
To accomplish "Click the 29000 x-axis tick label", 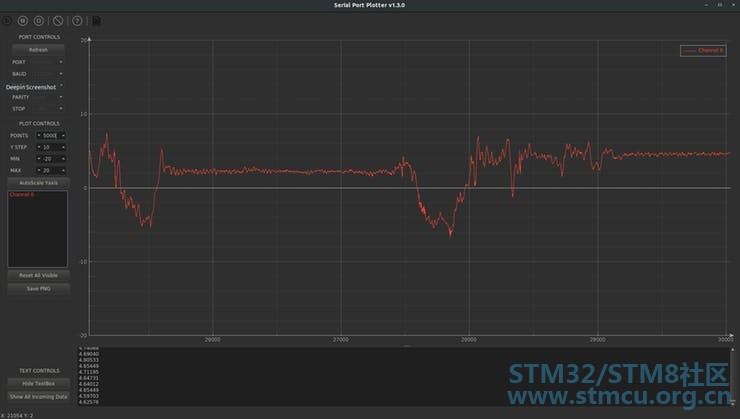I will point(597,340).
